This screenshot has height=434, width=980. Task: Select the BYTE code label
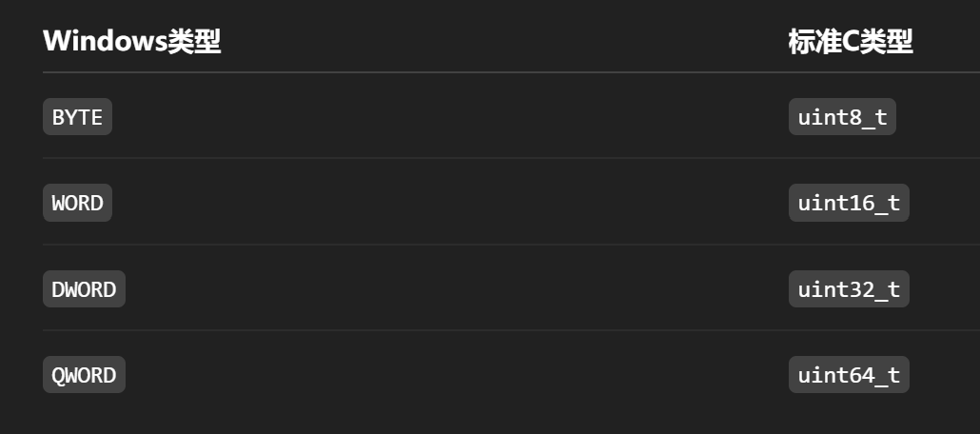(77, 117)
